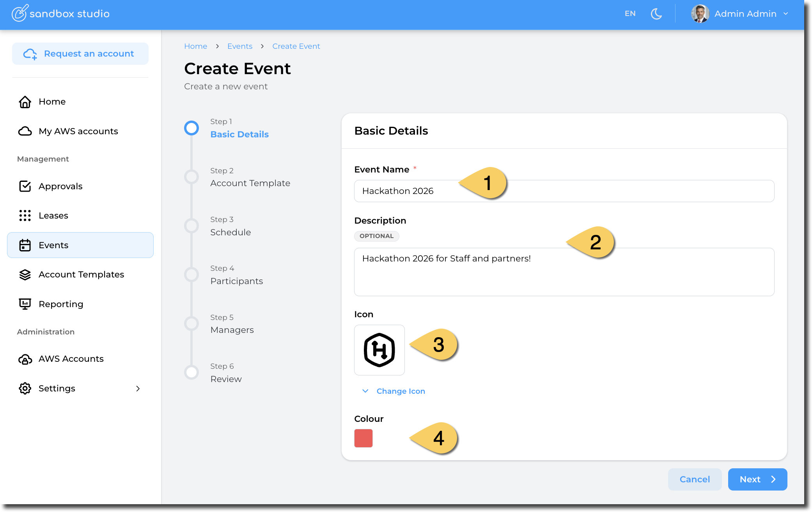Open Account Templates layers icon
Viewport: 812px width, 512px height.
pos(25,275)
